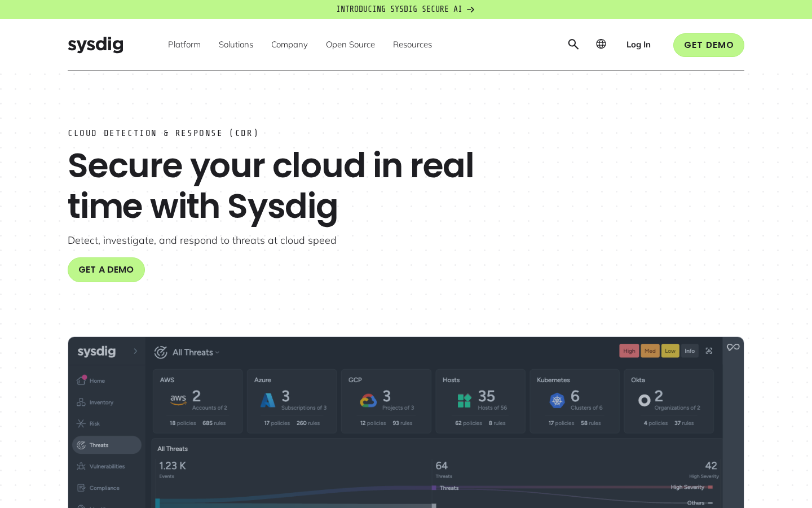Click 'Hosts of 56' text
This screenshot has width=812, height=508.
tap(492, 408)
